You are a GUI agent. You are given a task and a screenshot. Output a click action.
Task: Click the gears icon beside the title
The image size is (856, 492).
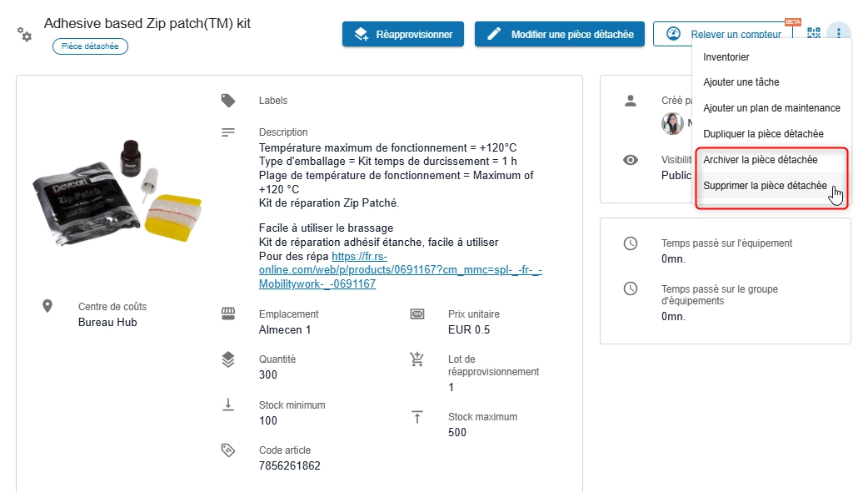tap(25, 34)
